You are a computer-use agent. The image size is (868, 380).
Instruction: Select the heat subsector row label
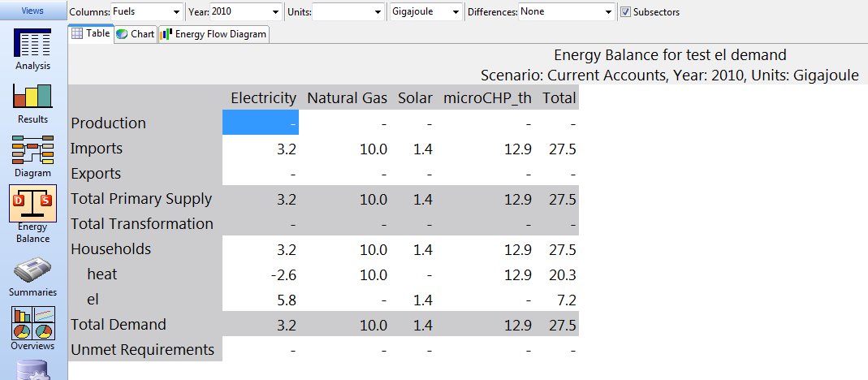[x=145, y=274]
